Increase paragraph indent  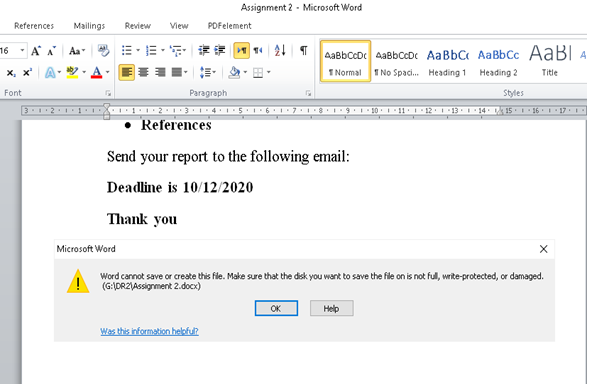220,50
